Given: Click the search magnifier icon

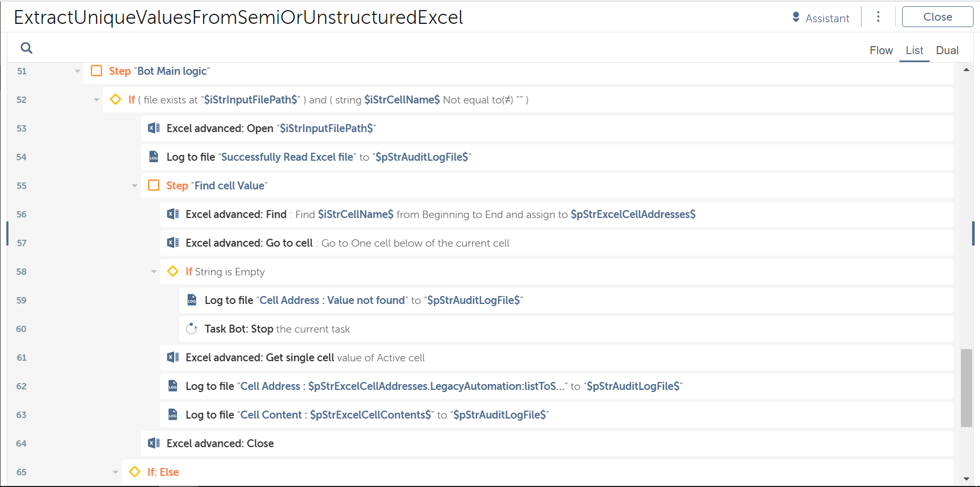Looking at the screenshot, I should click(x=27, y=48).
